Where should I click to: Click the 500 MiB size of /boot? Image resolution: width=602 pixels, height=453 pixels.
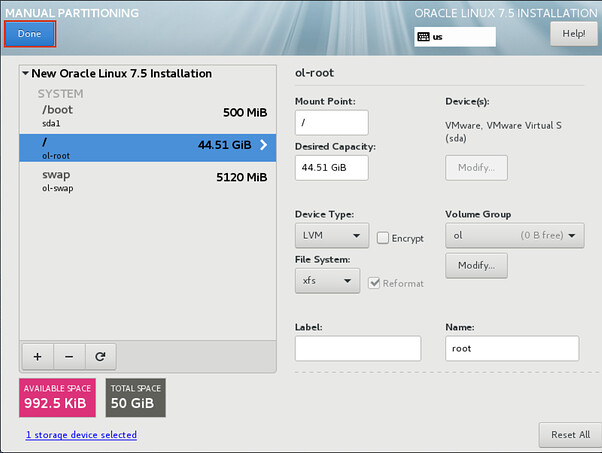[x=245, y=112]
